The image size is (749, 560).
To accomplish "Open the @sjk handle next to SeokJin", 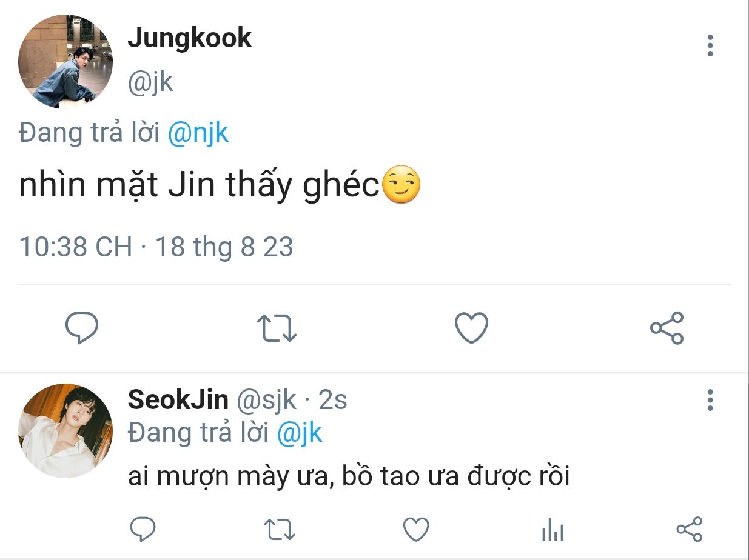I will pos(266,401).
